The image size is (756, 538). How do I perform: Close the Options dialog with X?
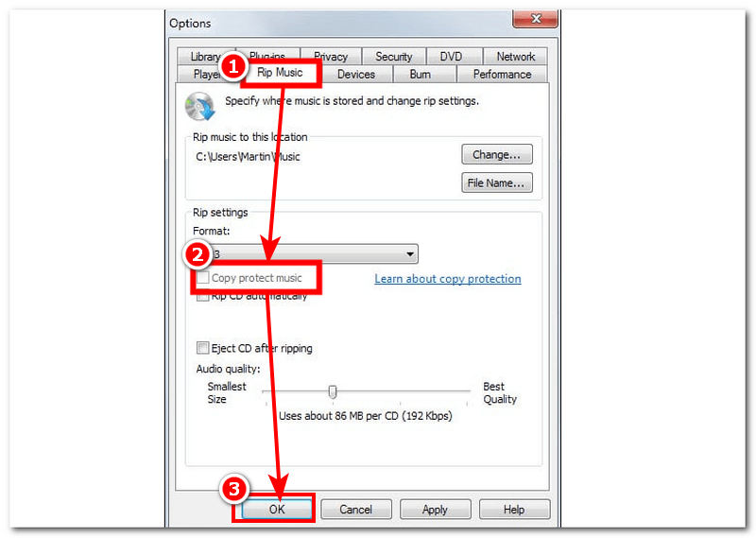535,18
